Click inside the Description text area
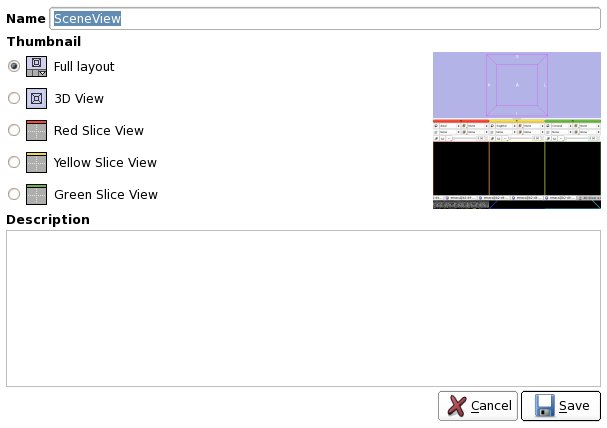The height and width of the screenshot is (428, 607). point(303,308)
